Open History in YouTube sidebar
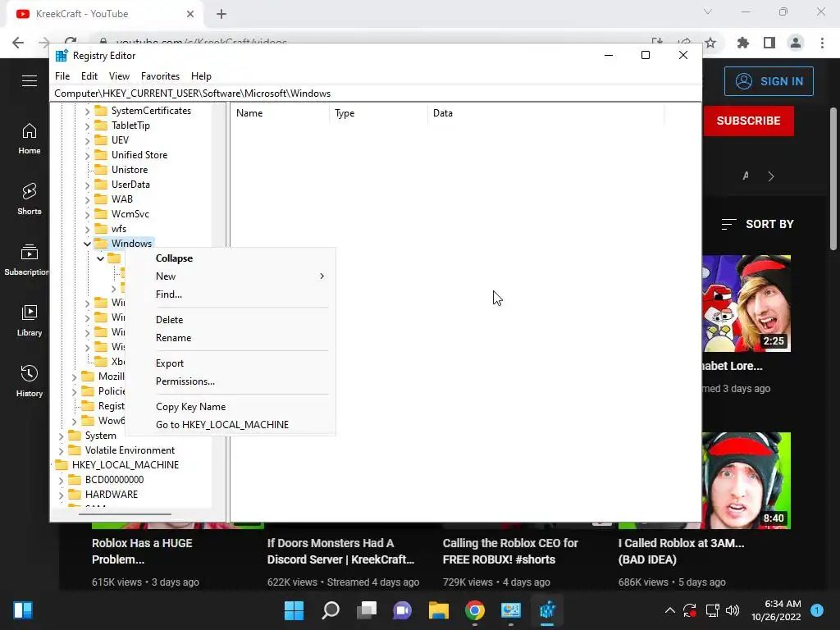The width and height of the screenshot is (840, 630). tap(30, 381)
